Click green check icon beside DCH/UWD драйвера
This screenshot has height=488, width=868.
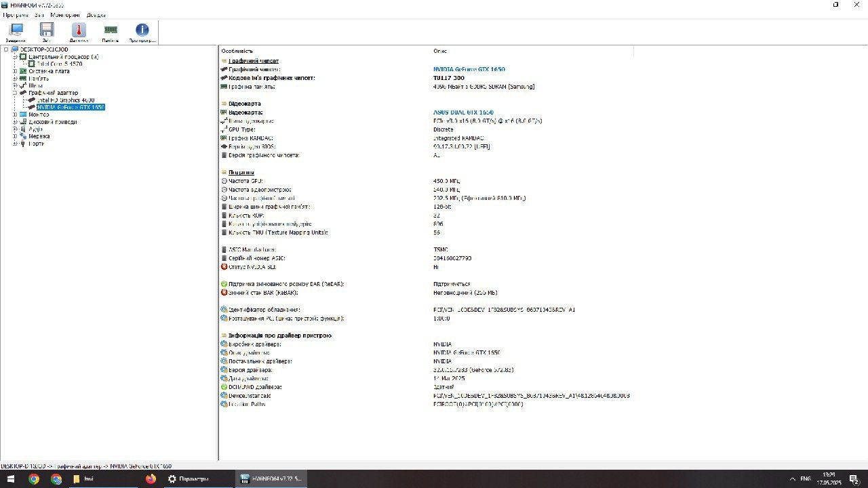point(224,387)
